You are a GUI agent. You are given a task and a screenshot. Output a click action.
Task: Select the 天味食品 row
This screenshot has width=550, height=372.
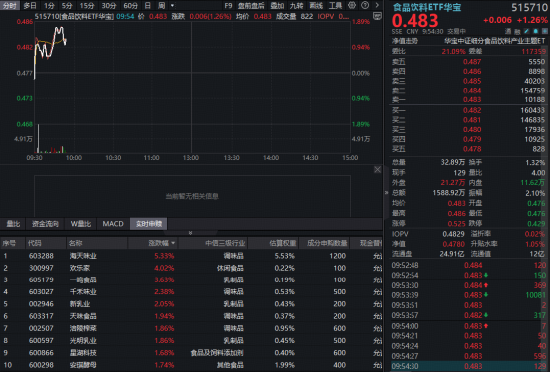[x=191, y=316]
